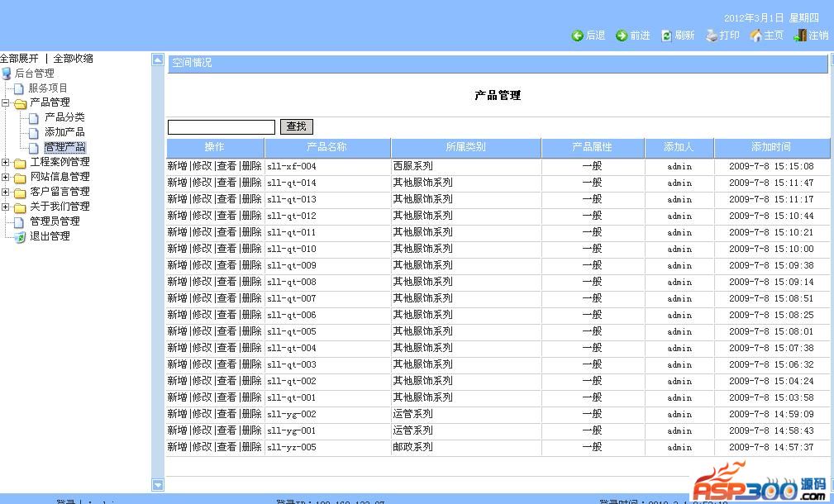Collapse the 产品管理 tree folder

6,103
